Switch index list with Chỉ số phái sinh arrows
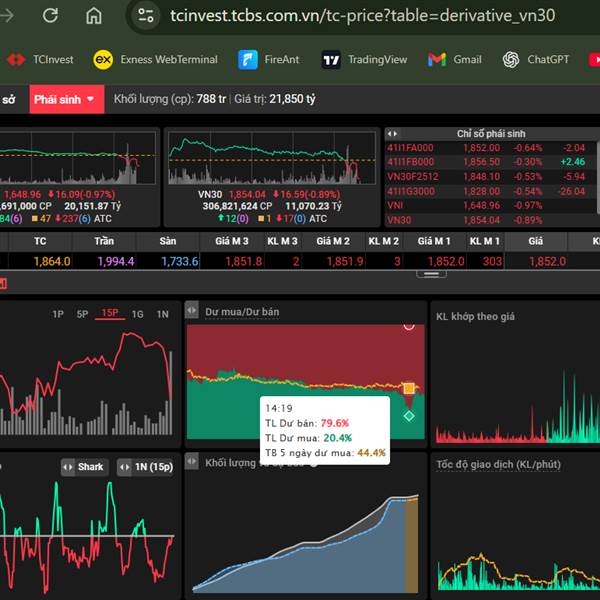The height and width of the screenshot is (600, 600). 393,134
